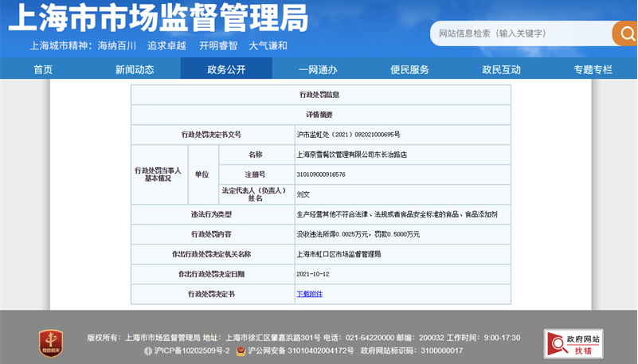This screenshot has width=638, height=364.
Task: Focus the 网站信息检索 search field
Action: coord(521,33)
